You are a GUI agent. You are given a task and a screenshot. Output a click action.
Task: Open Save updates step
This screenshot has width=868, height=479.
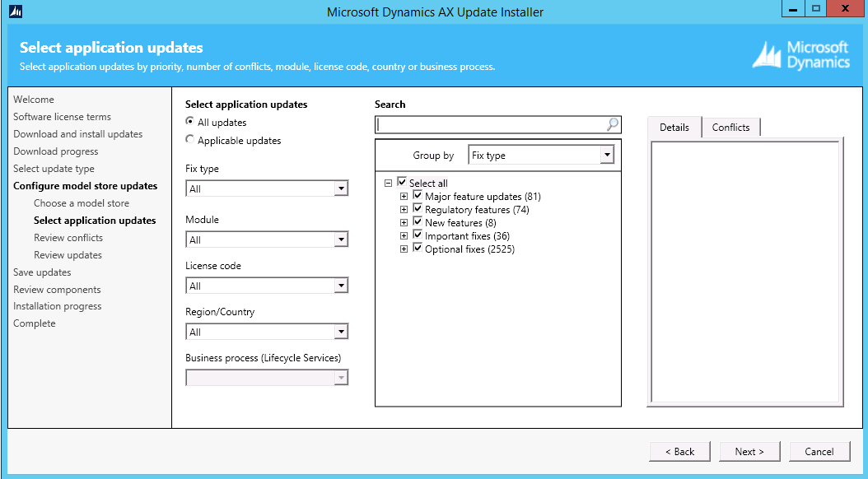click(42, 272)
